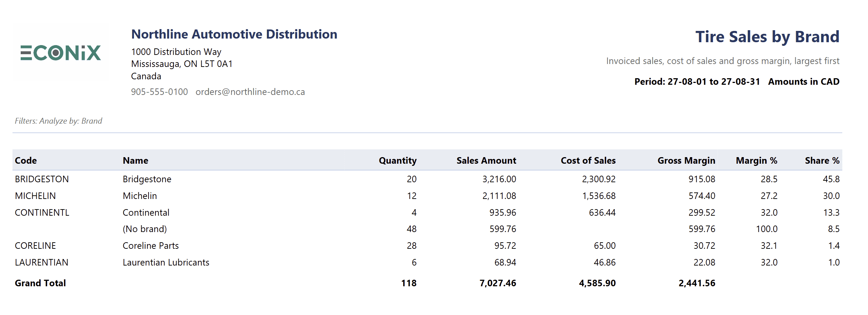Click Continental share value 13.3

tap(831, 212)
